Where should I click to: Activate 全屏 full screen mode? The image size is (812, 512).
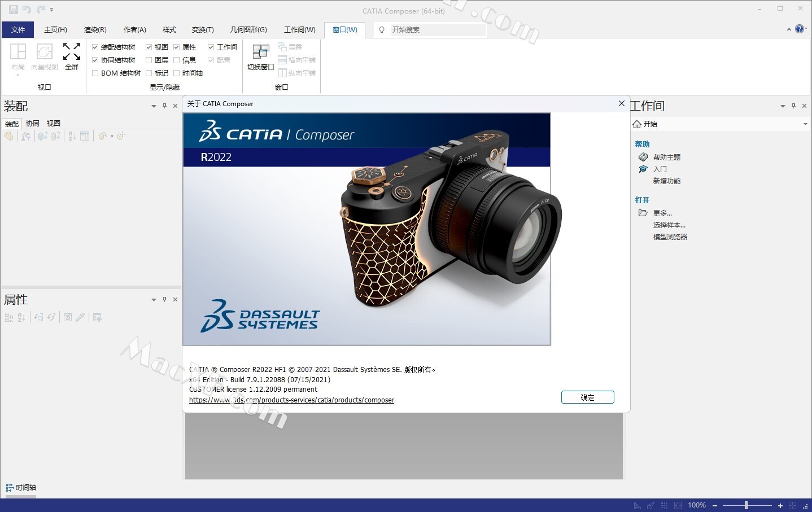pos(72,57)
